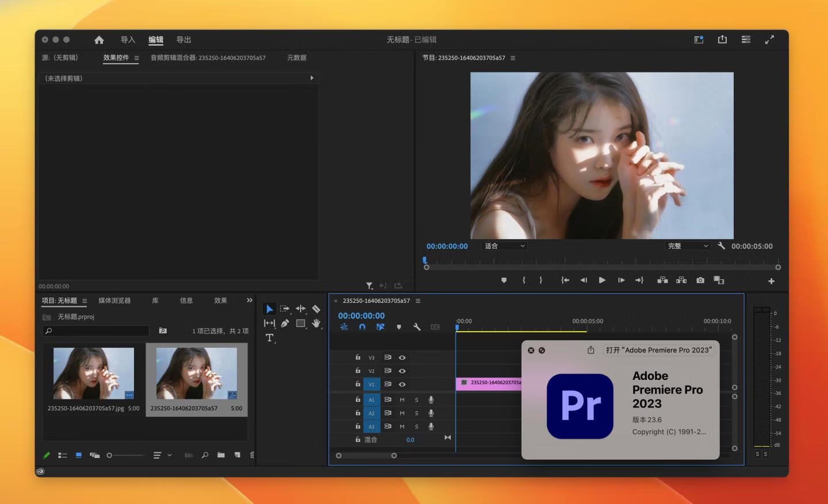Toggle linked selection in timeline
This screenshot has height=504, width=828.
pyautogui.click(x=380, y=327)
